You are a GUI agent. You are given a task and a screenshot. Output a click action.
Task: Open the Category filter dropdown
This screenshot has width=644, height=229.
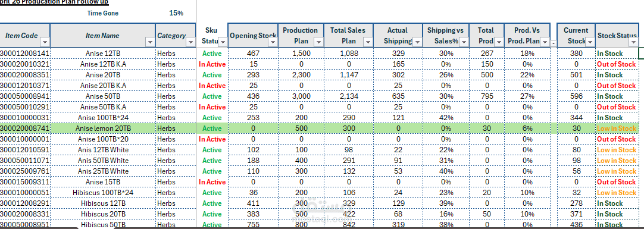(x=190, y=42)
